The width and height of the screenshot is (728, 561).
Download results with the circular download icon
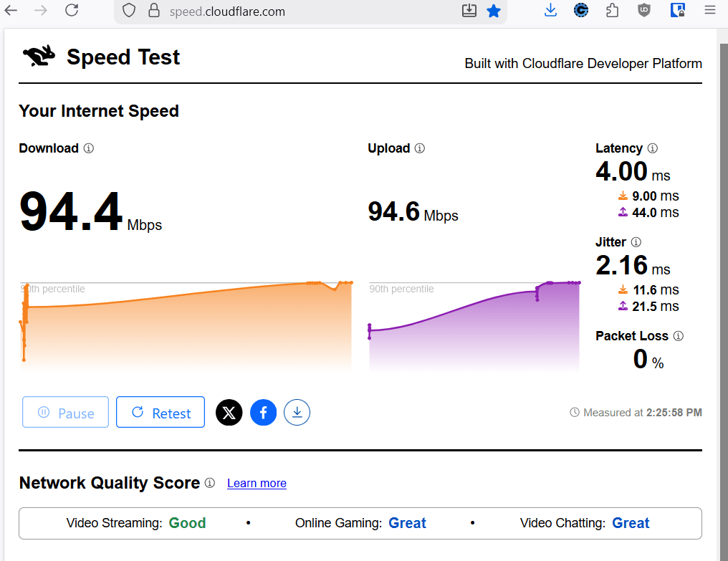(x=297, y=413)
